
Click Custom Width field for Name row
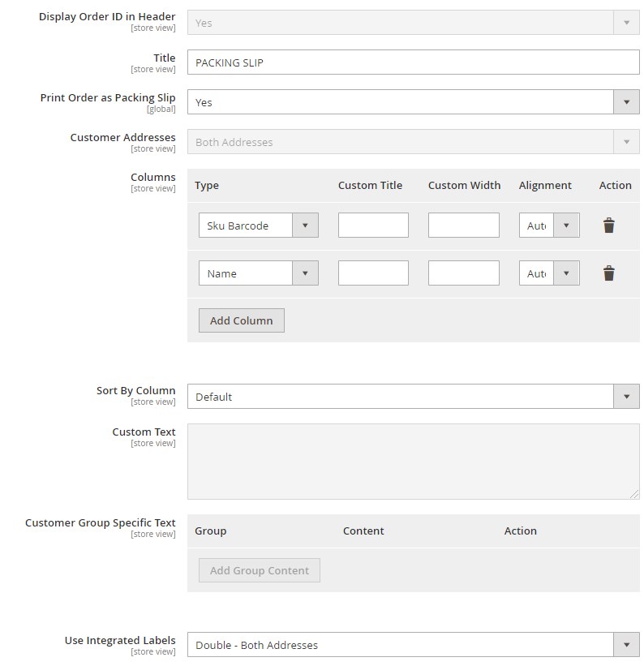click(463, 273)
